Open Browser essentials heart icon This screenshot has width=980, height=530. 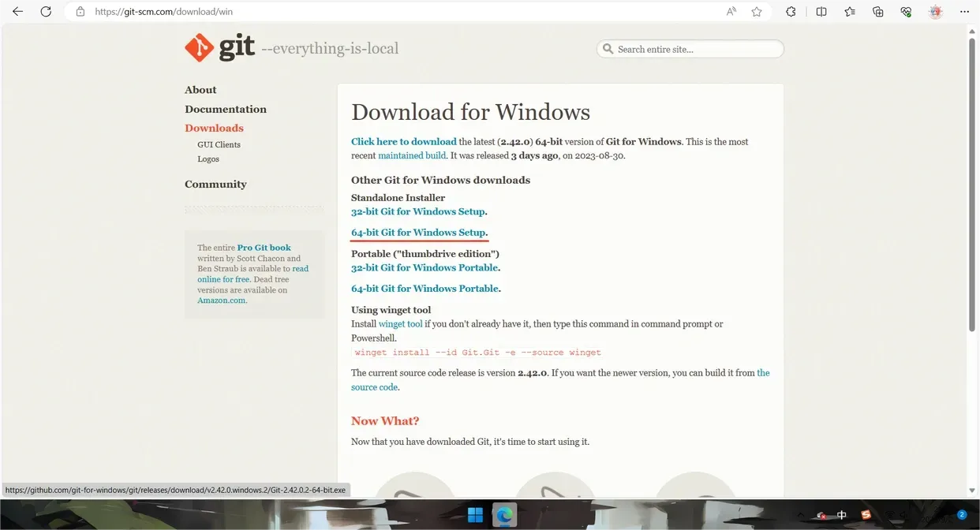[906, 12]
